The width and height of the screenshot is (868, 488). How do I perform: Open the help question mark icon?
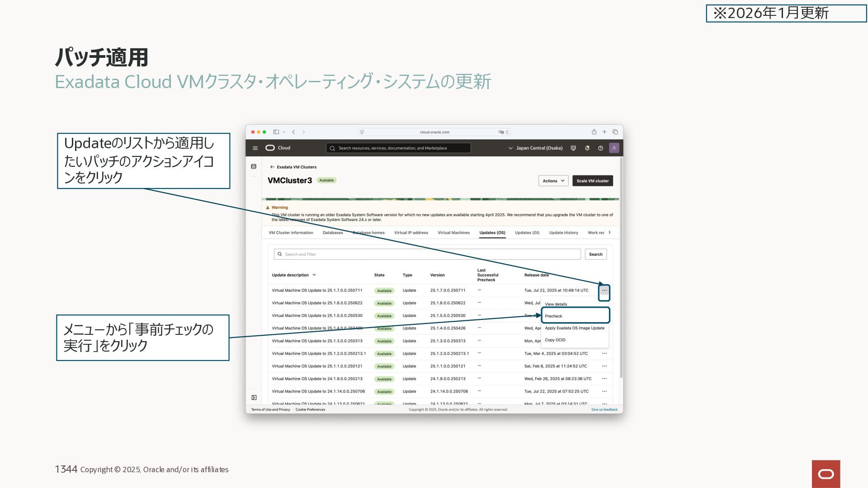tap(600, 148)
